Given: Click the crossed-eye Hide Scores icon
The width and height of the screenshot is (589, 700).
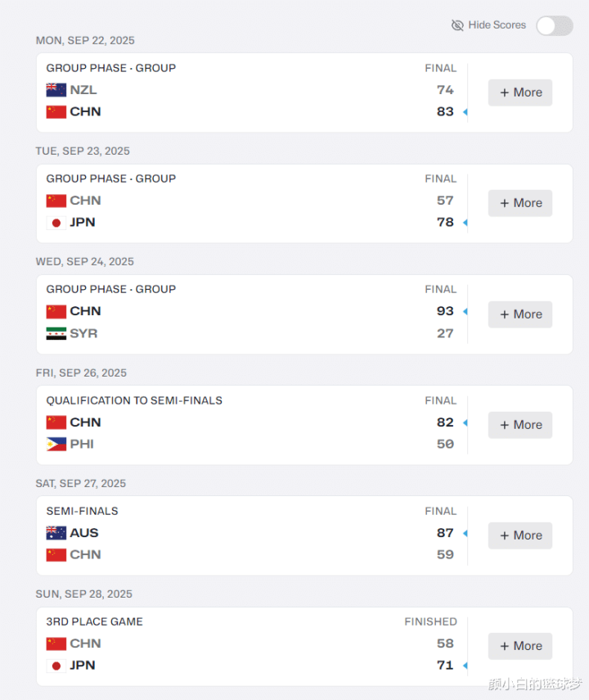Looking at the screenshot, I should pyautogui.click(x=458, y=25).
